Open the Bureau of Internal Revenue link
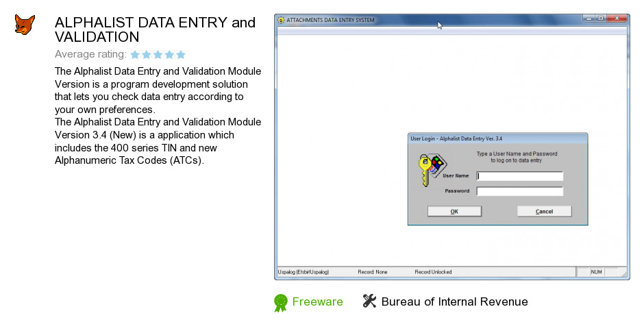Image resolution: width=644 pixels, height=333 pixels. click(x=455, y=301)
